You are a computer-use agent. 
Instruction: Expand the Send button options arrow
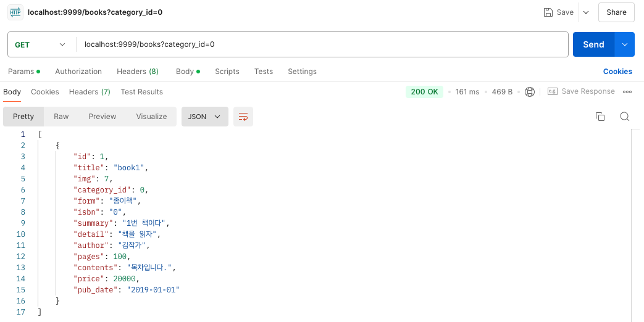[625, 44]
